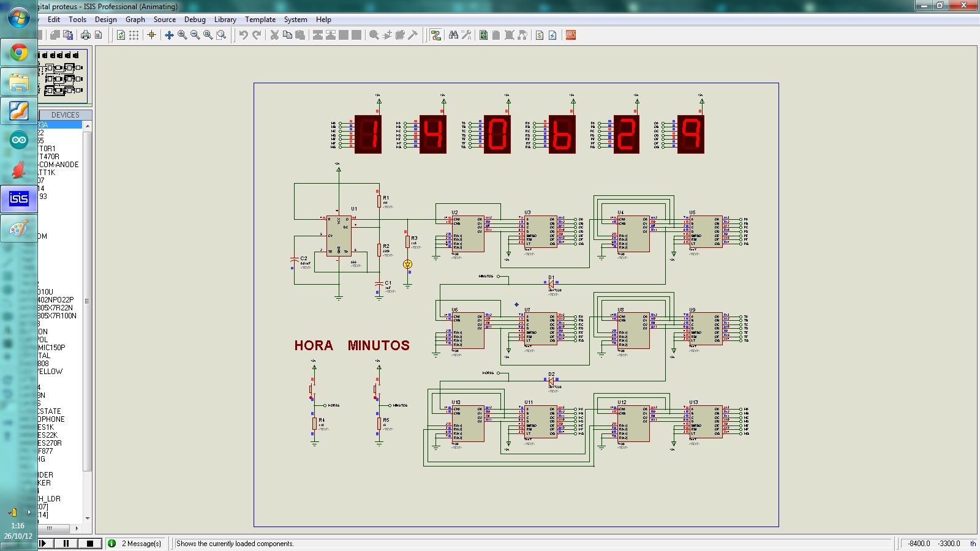Screen dimensions: 980x551
Task: Click the Undo arrow icon
Action: (243, 36)
